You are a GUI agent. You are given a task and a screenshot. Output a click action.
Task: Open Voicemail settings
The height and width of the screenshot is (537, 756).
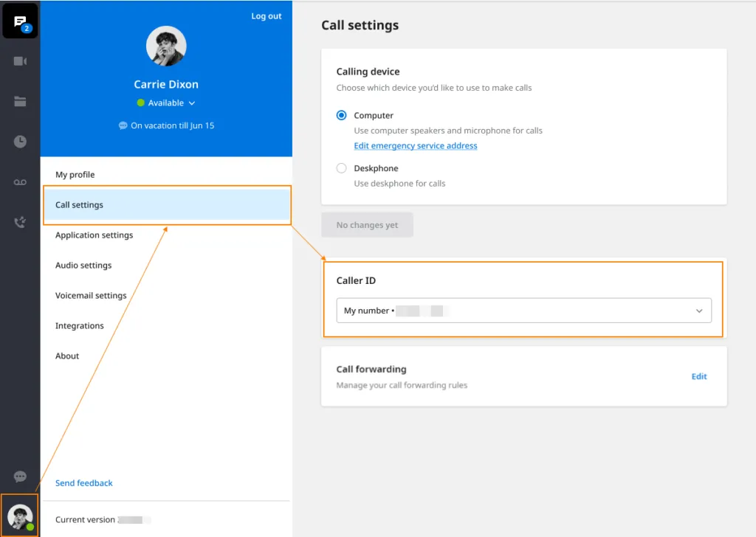pyautogui.click(x=166, y=296)
